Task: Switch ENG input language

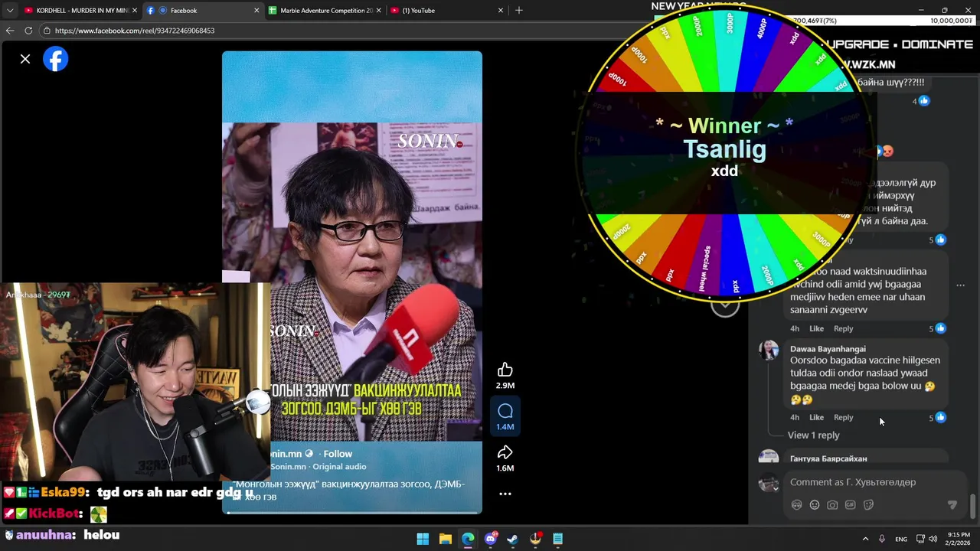Action: click(901, 539)
